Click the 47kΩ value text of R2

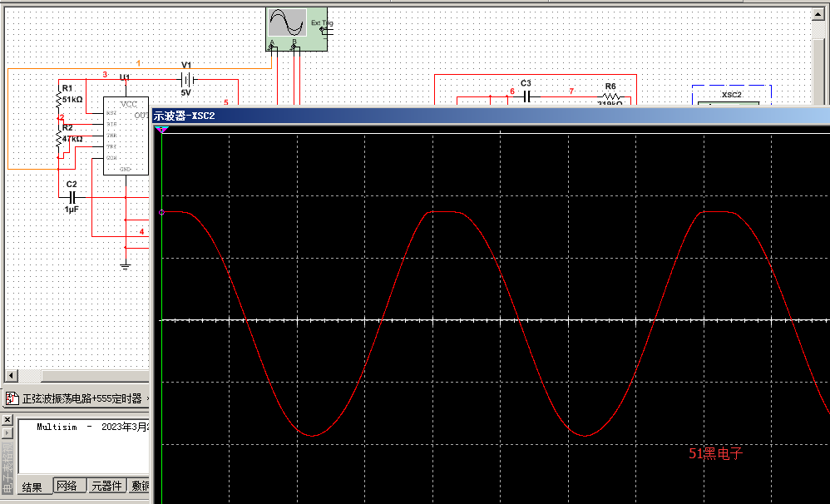(72, 139)
